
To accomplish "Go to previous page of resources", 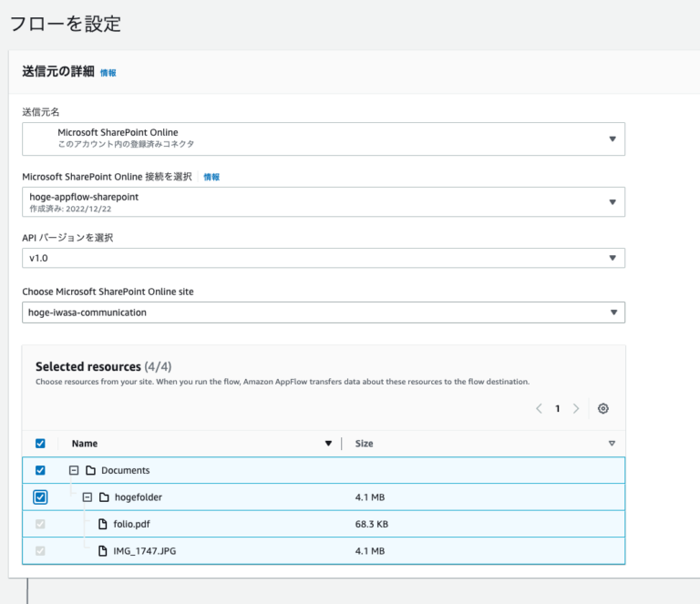I will pyautogui.click(x=539, y=408).
